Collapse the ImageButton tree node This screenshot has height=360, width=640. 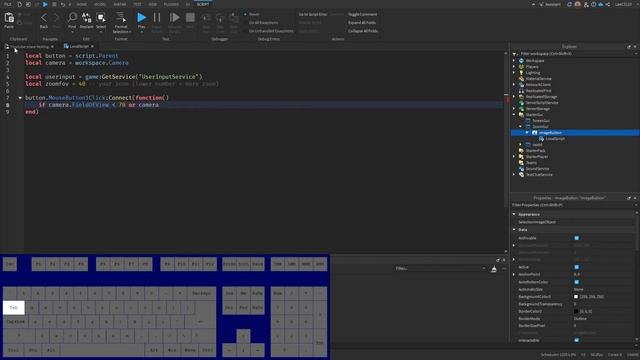tap(527, 133)
